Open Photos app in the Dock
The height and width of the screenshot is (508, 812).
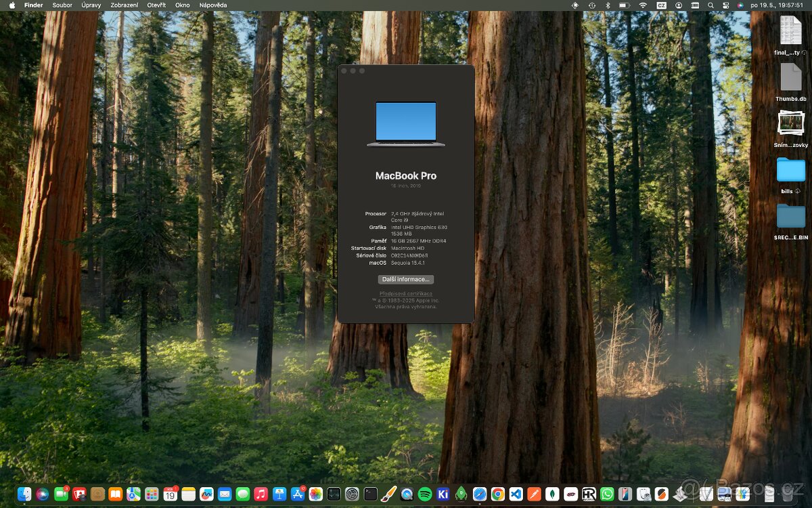click(315, 494)
